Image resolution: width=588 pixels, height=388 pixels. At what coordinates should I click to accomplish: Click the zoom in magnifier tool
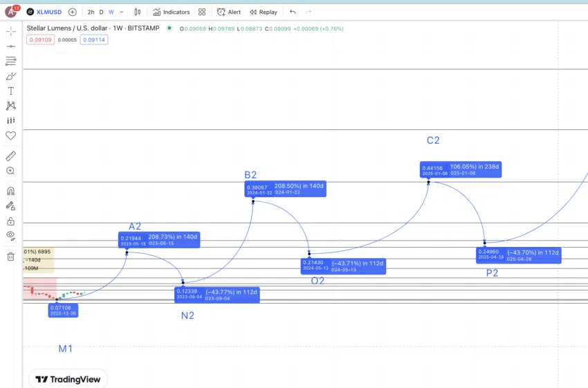10,171
